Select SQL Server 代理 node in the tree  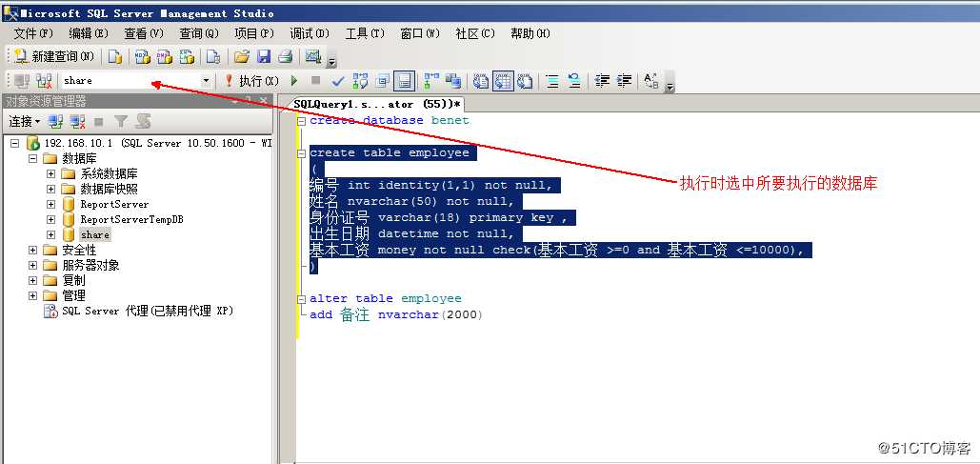pyautogui.click(x=148, y=312)
